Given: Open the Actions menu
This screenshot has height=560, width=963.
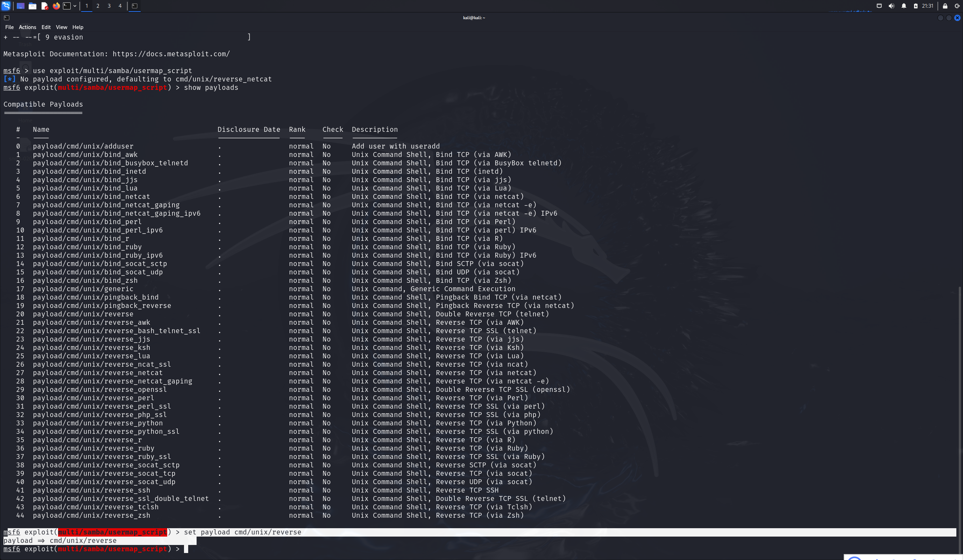Looking at the screenshot, I should (x=27, y=27).
